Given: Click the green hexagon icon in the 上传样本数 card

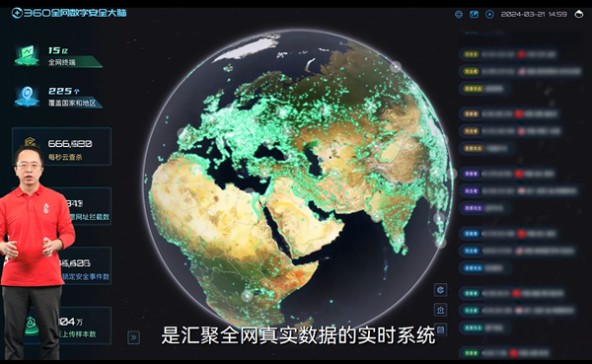Looking at the screenshot, I should tap(31, 325).
